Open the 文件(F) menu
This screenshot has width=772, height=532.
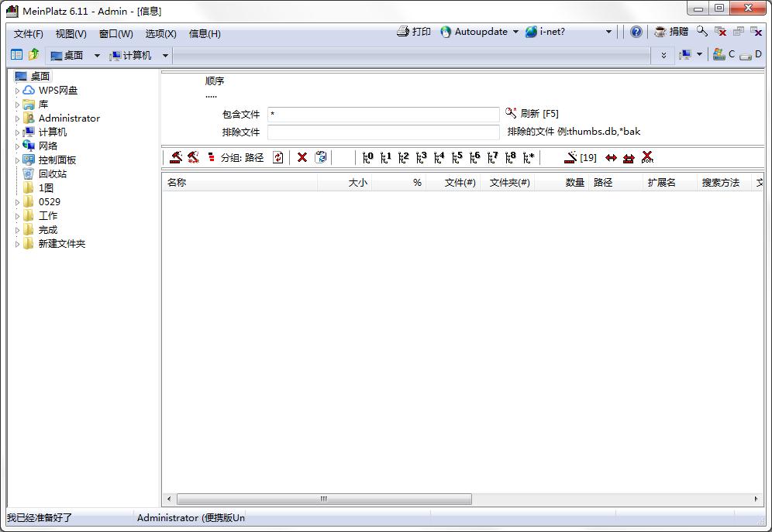pos(29,33)
